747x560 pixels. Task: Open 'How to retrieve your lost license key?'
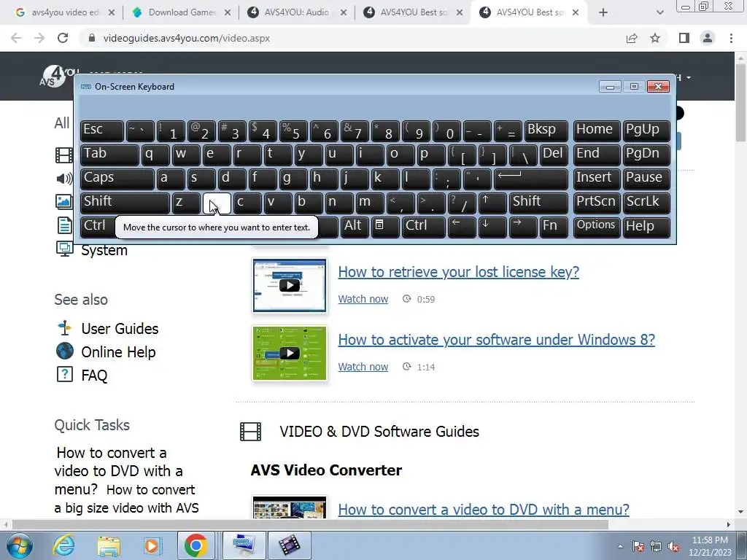click(458, 272)
